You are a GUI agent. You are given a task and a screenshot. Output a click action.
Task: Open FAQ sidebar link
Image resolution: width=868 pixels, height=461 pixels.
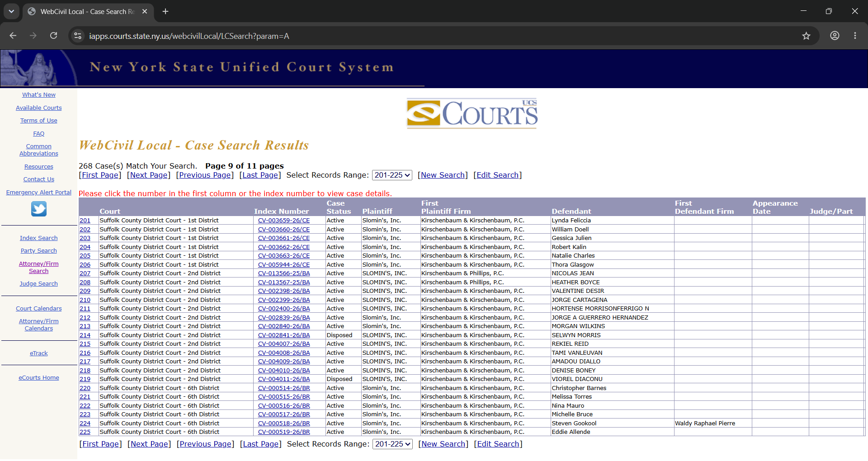tap(39, 134)
